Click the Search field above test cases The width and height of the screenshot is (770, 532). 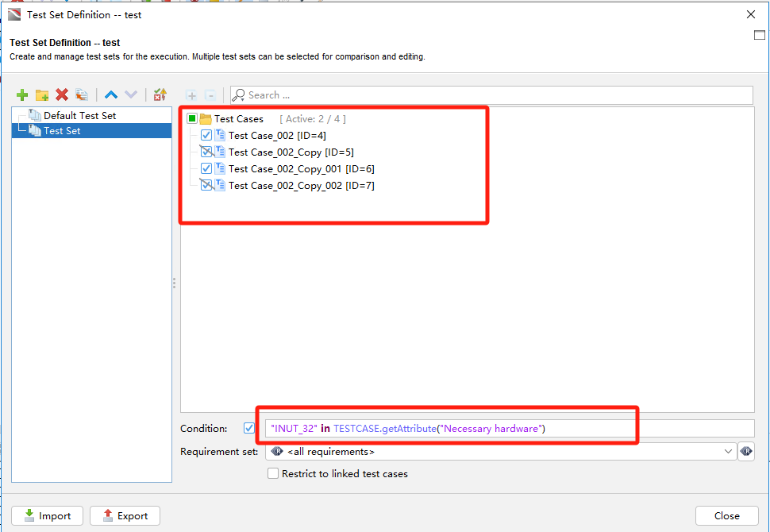click(x=491, y=94)
